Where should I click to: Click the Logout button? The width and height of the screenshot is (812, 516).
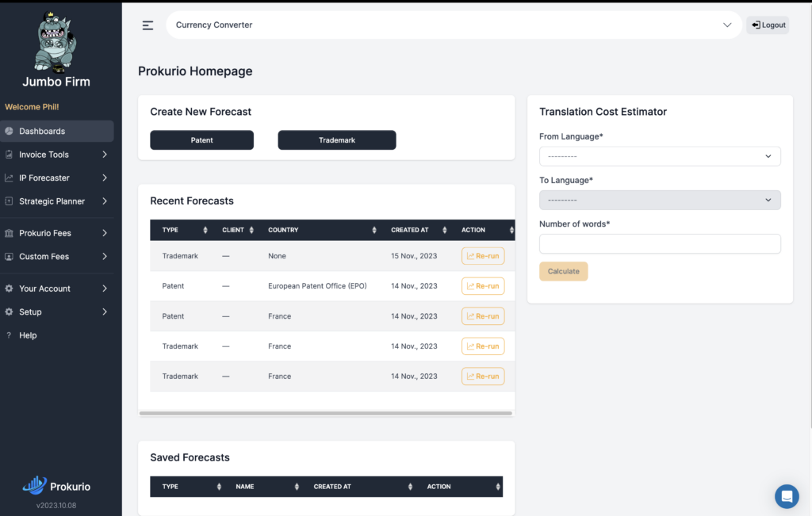[x=768, y=25]
